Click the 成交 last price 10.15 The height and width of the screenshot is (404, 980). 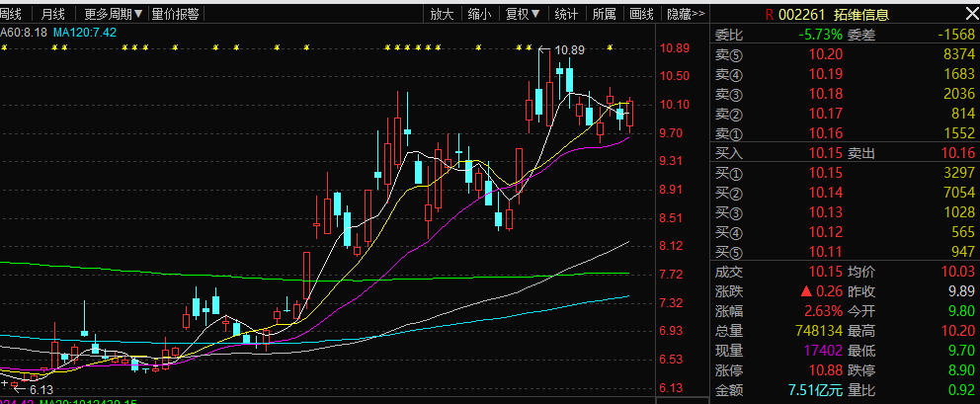(826, 272)
